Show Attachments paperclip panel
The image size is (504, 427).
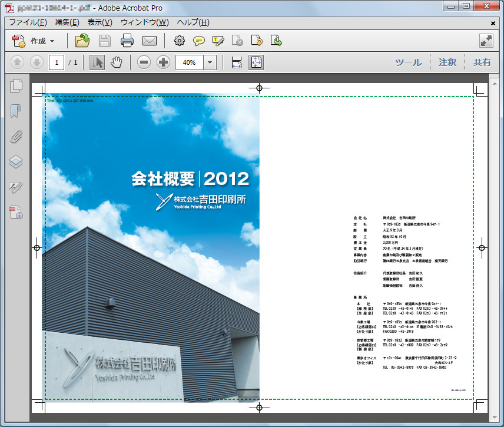click(16, 136)
